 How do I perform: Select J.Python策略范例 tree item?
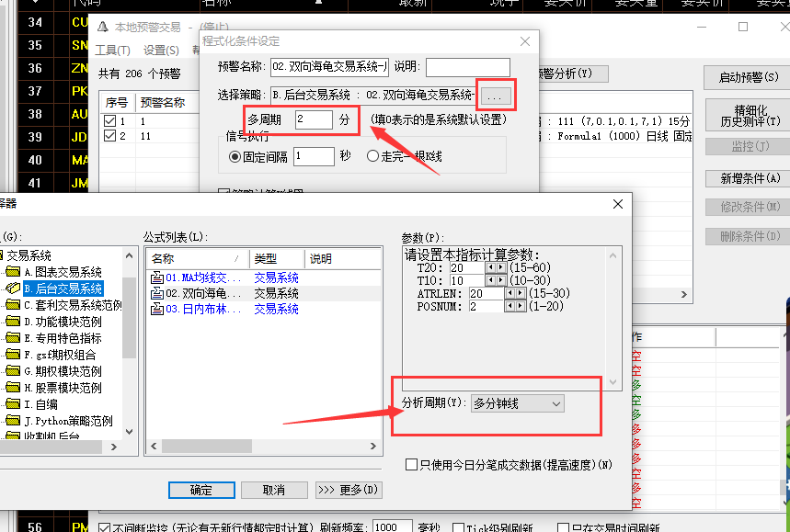69,421
